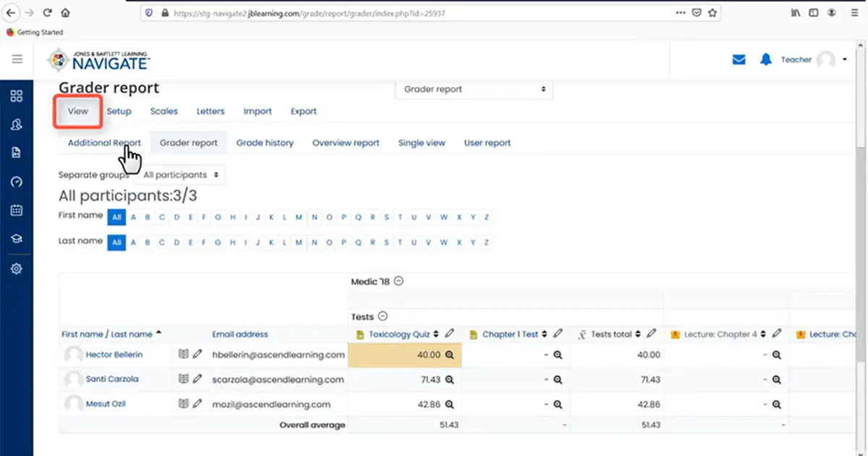Viewport: 868px width, 456px height.
Task: Open grades book icon for Santi Carzola
Action: coord(184,379)
